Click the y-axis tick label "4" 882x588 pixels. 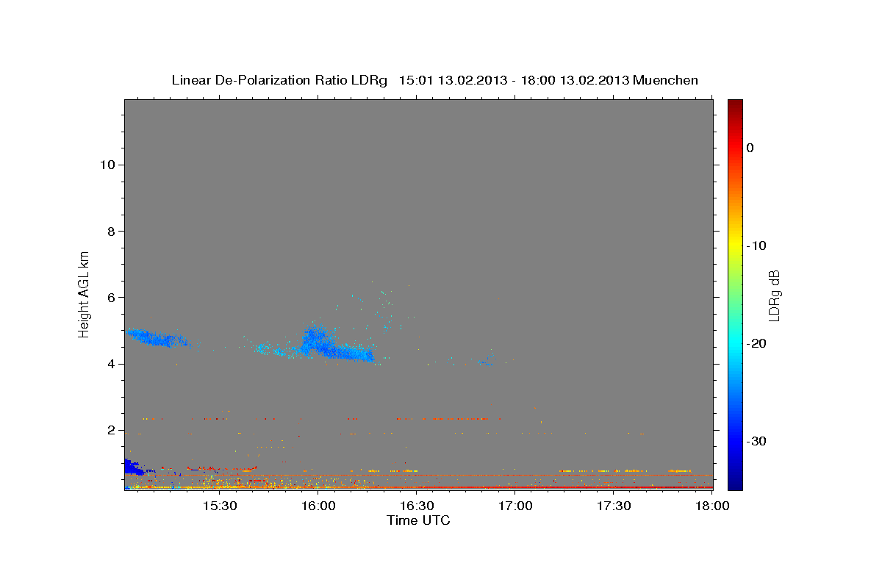[x=110, y=364]
